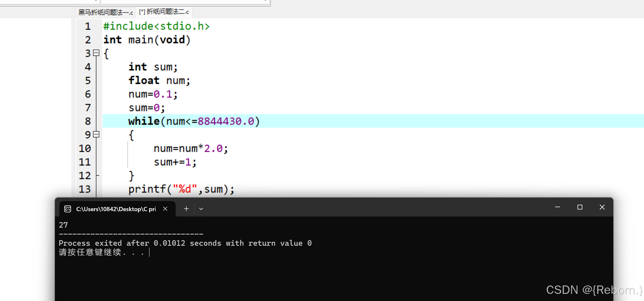Image resolution: width=644 pixels, height=301 pixels.
Task: Click line number 10 in gutter
Action: pyautogui.click(x=85, y=148)
